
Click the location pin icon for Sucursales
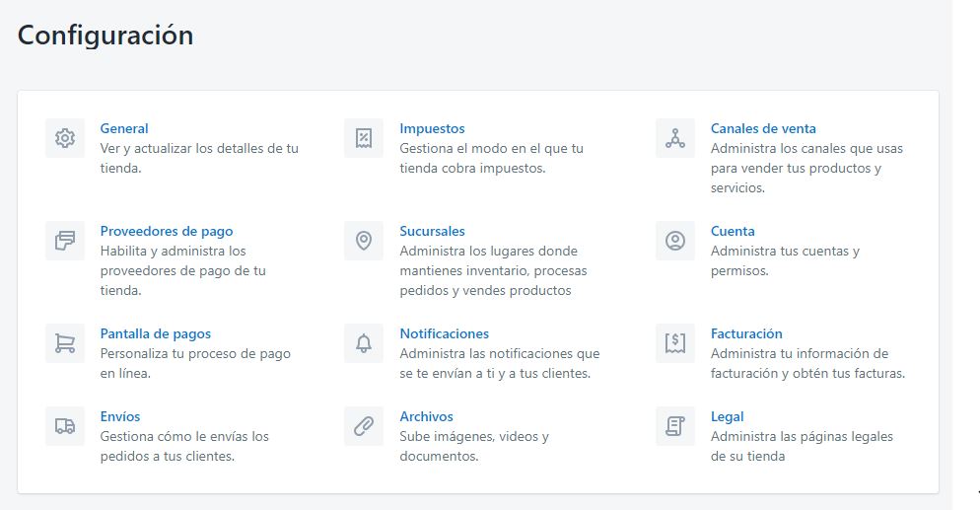tap(364, 241)
